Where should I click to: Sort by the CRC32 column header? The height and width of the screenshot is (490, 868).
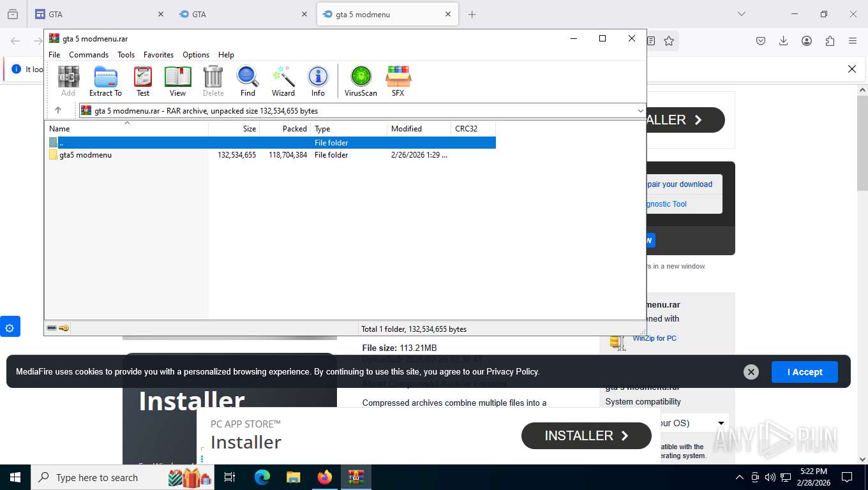coord(474,129)
